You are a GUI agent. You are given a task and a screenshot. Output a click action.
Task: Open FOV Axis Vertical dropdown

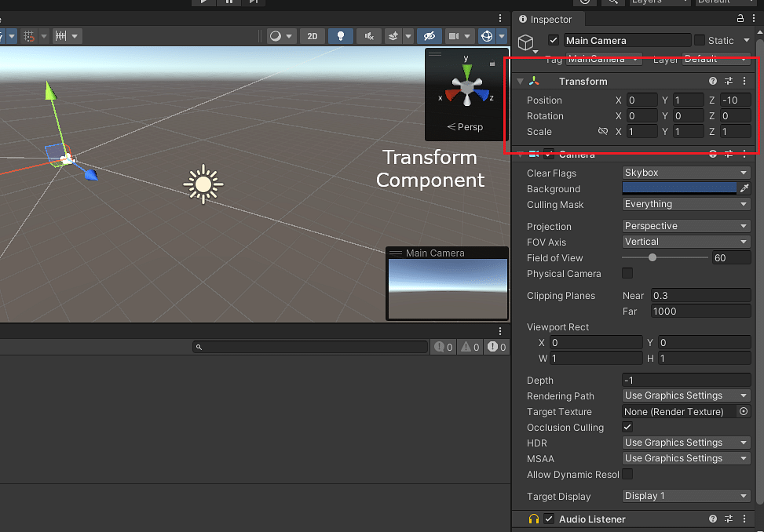pos(686,242)
